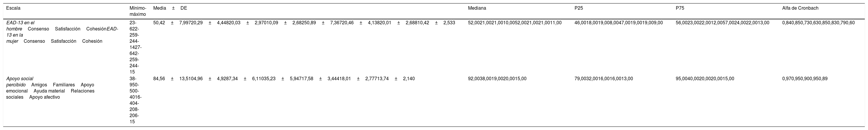Click the P25 column header
Screen dimensions: 868x130
click(x=579, y=8)
